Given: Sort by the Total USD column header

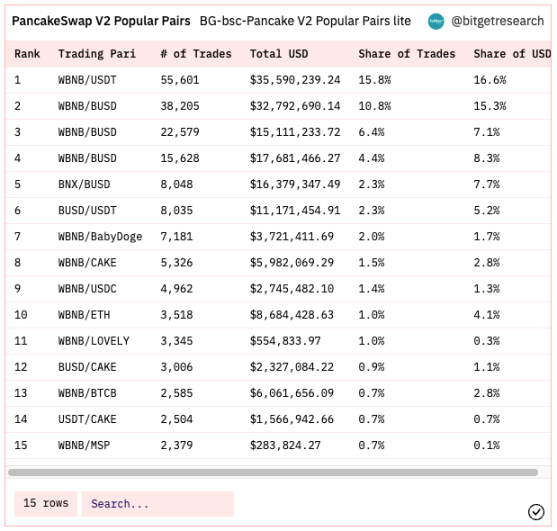Looking at the screenshot, I should [x=279, y=54].
